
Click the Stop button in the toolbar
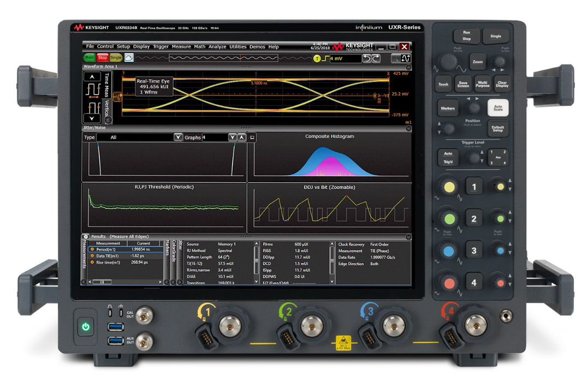click(103, 58)
